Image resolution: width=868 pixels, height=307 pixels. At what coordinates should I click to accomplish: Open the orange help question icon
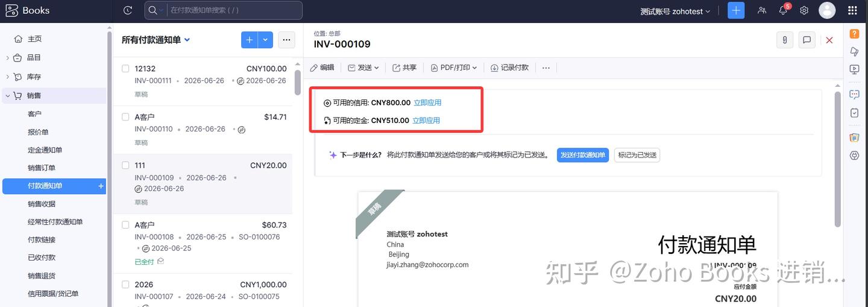[854, 34]
